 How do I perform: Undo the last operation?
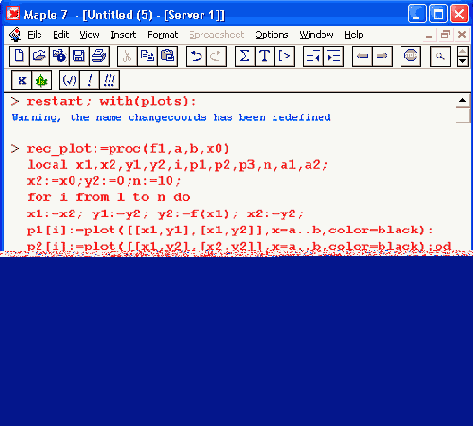196,56
